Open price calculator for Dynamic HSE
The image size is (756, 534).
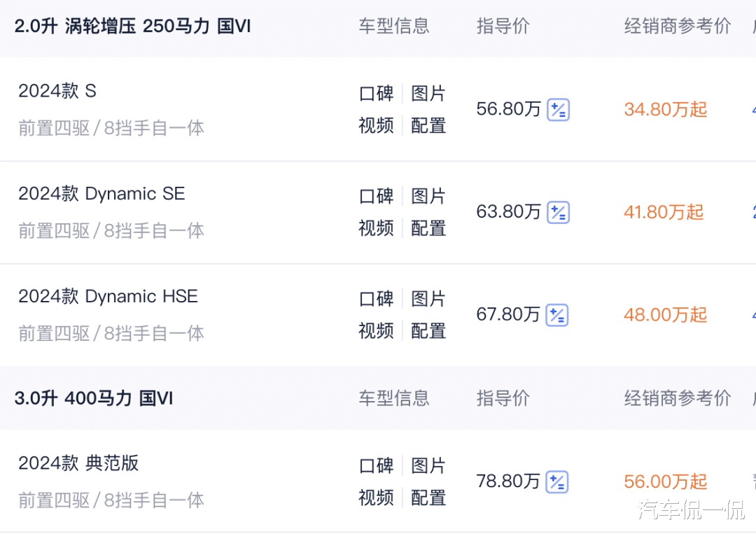point(557,315)
